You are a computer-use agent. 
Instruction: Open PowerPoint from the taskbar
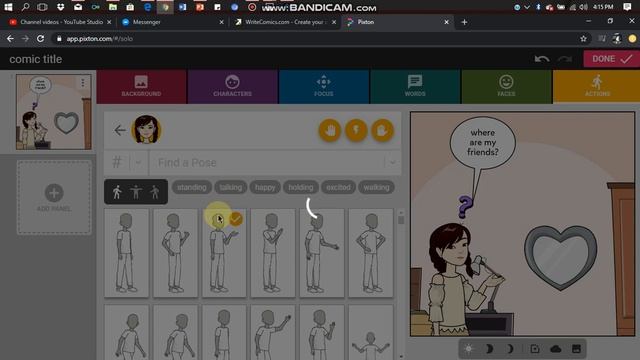click(x=200, y=7)
